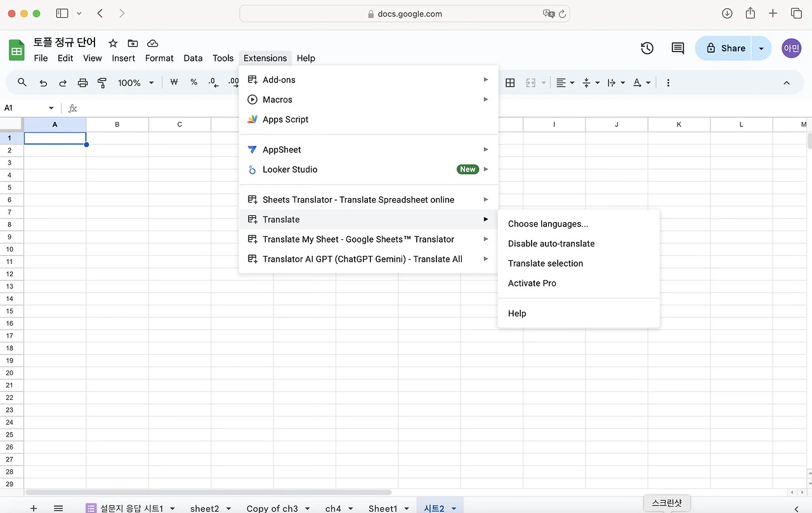Screen dimensions: 812x513
Task: Go back in Safari
Action: point(100,13)
